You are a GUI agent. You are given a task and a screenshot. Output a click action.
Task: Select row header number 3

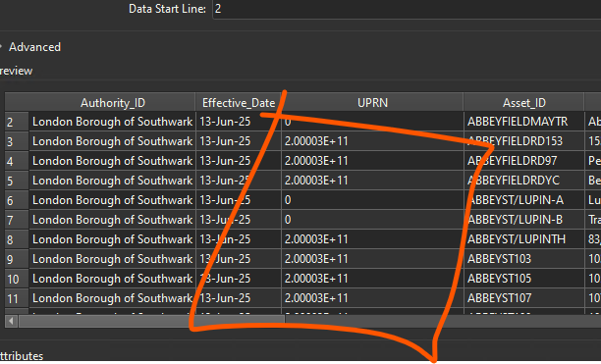(17, 141)
